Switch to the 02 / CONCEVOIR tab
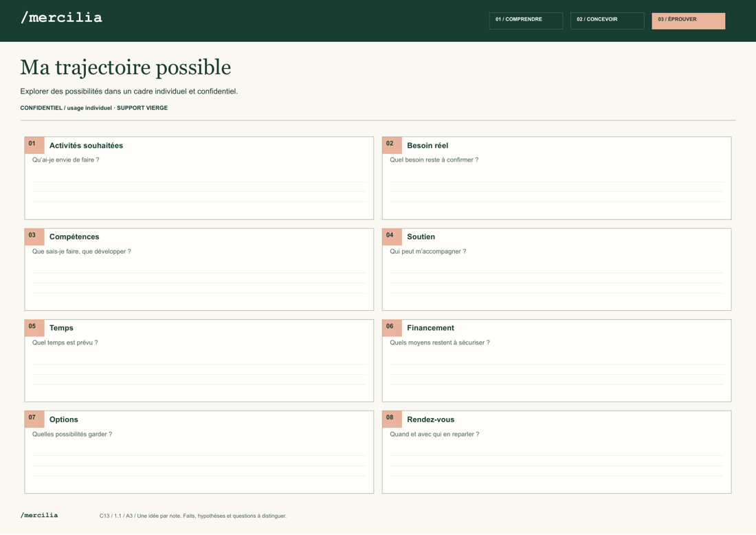Viewport: 756px width, 535px height. [607, 21]
